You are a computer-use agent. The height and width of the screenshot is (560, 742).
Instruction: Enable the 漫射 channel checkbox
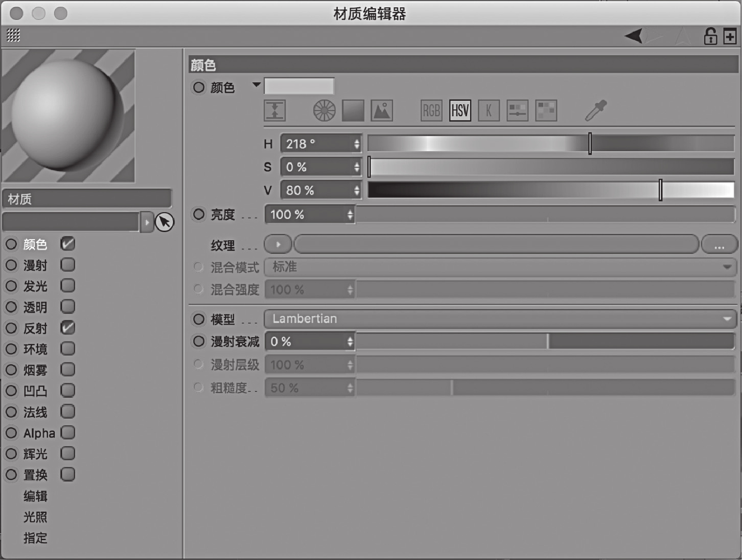68,264
